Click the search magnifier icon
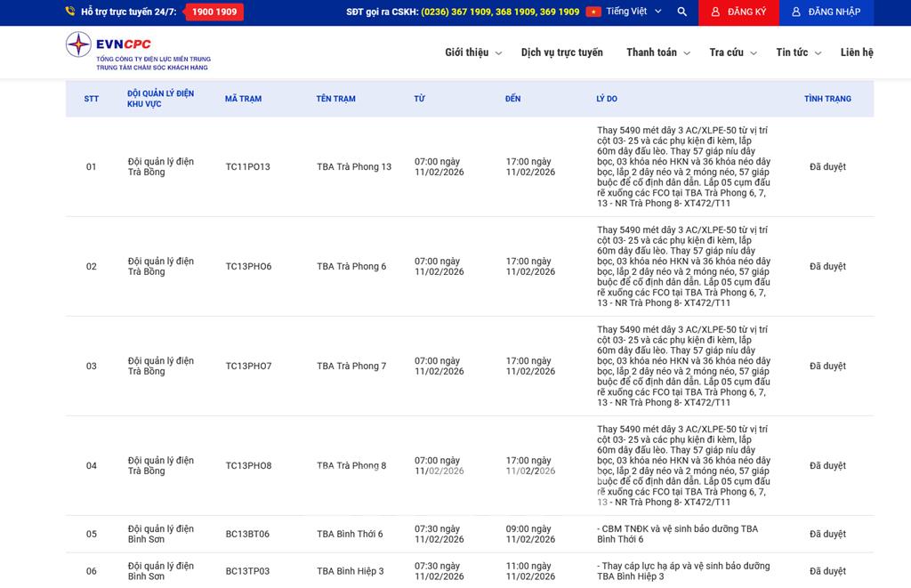This screenshot has height=588, width=911. 682,12
